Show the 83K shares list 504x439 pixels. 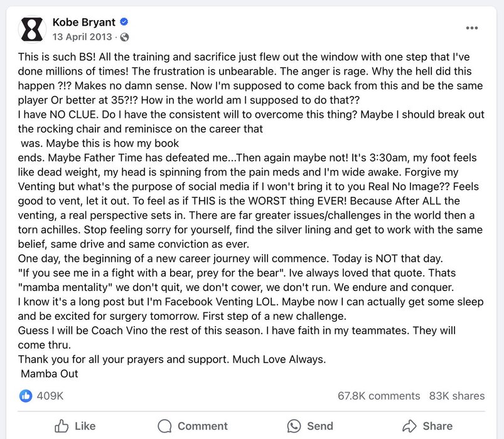(x=457, y=396)
